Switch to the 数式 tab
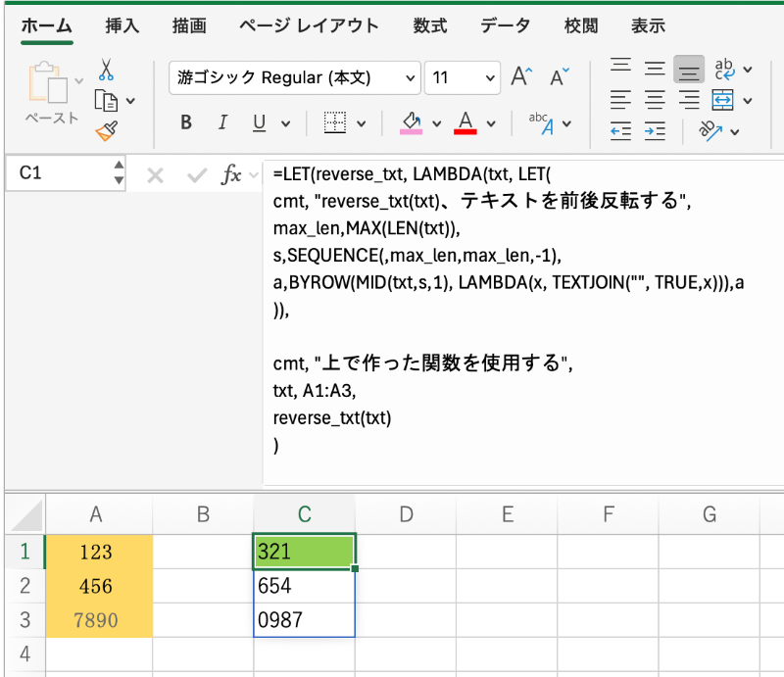 click(430, 26)
